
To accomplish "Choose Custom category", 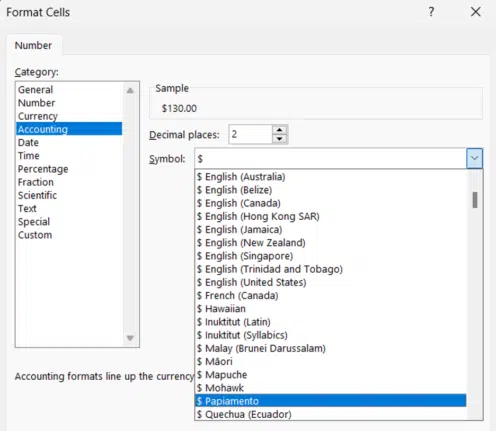I will [35, 235].
